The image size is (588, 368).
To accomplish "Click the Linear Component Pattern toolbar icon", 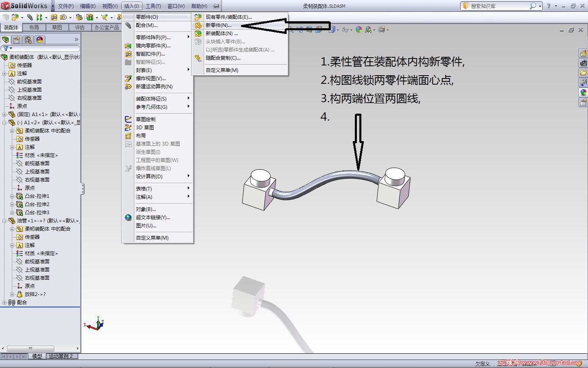I will 39,17.
